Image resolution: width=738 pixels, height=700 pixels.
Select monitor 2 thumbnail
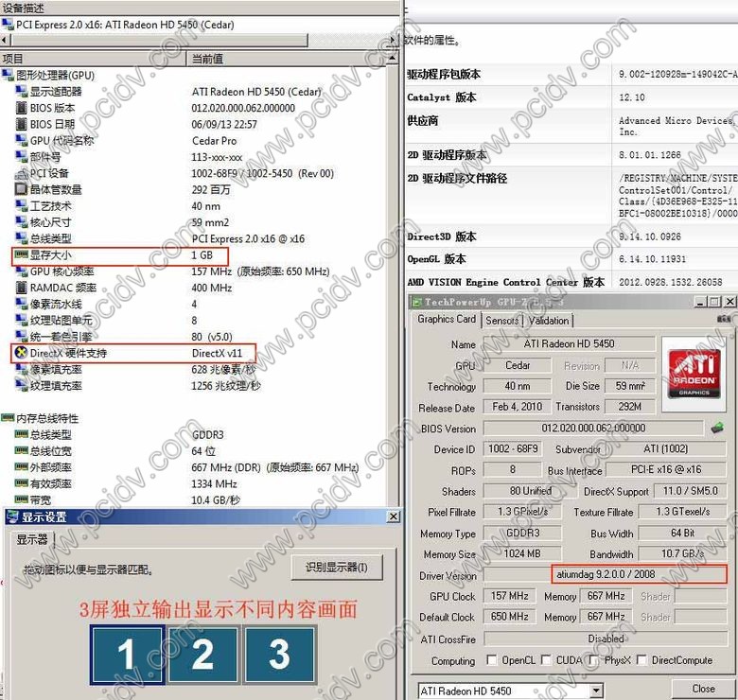[202, 655]
